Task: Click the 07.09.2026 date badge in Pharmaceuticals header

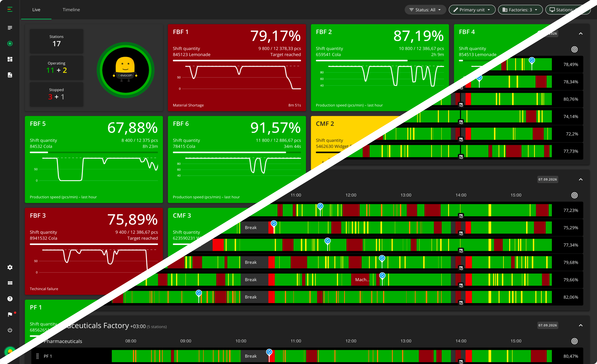Action: tap(548, 325)
